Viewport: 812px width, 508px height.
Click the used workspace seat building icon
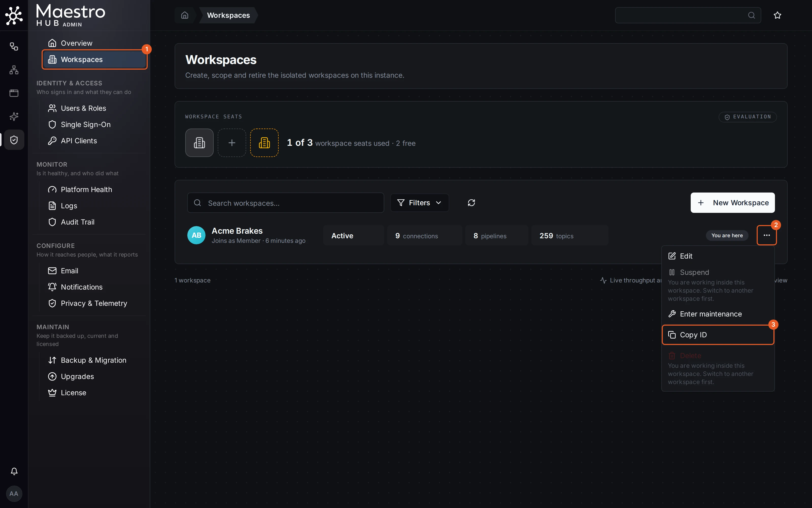click(199, 143)
